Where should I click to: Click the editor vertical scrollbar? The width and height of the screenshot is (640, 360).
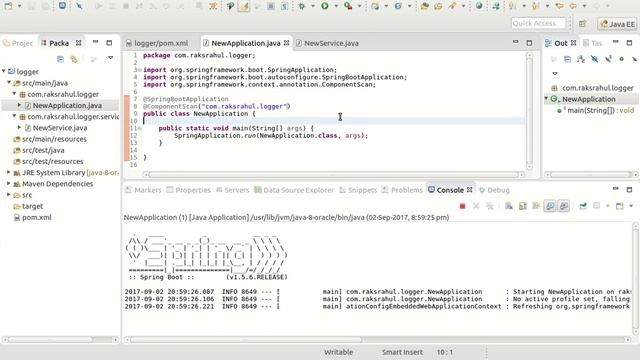[529, 110]
